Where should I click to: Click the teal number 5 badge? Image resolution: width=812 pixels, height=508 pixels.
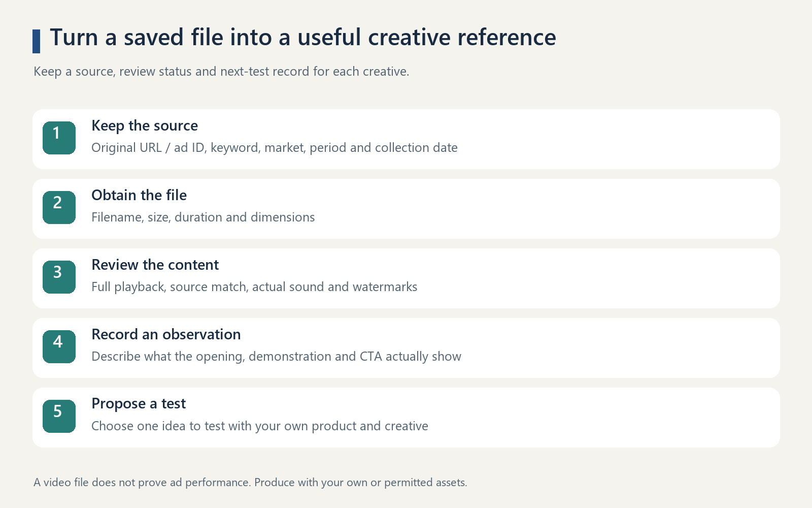tap(59, 416)
